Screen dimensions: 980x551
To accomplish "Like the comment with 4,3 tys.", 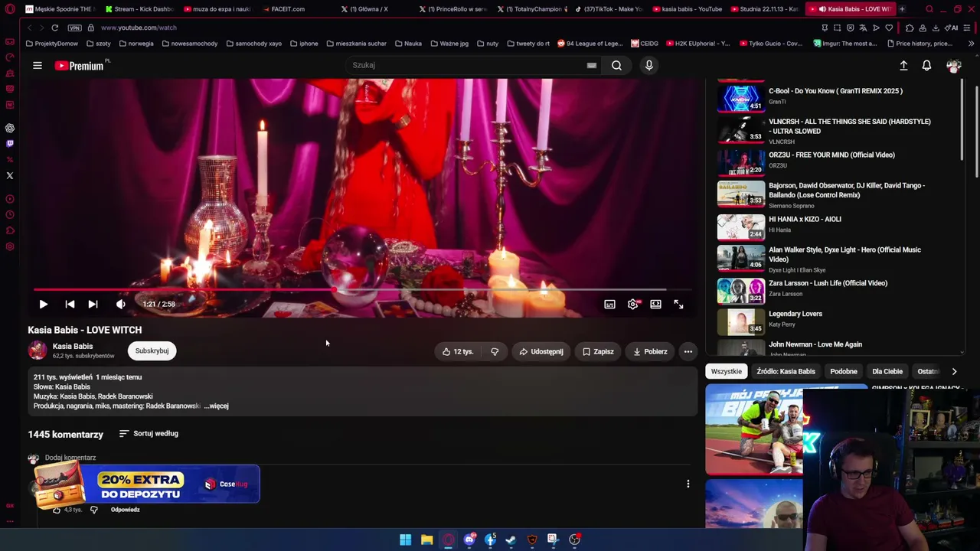I will tap(57, 510).
